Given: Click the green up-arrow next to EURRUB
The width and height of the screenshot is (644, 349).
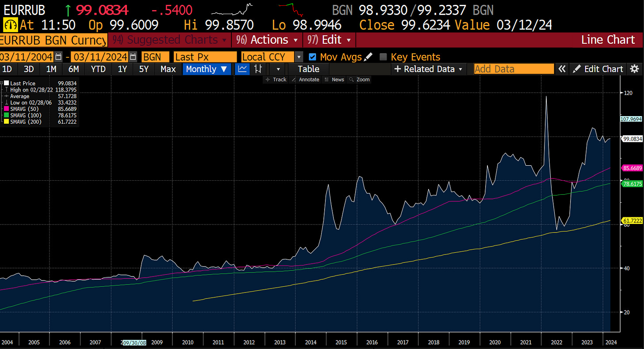Looking at the screenshot, I should [x=68, y=10].
